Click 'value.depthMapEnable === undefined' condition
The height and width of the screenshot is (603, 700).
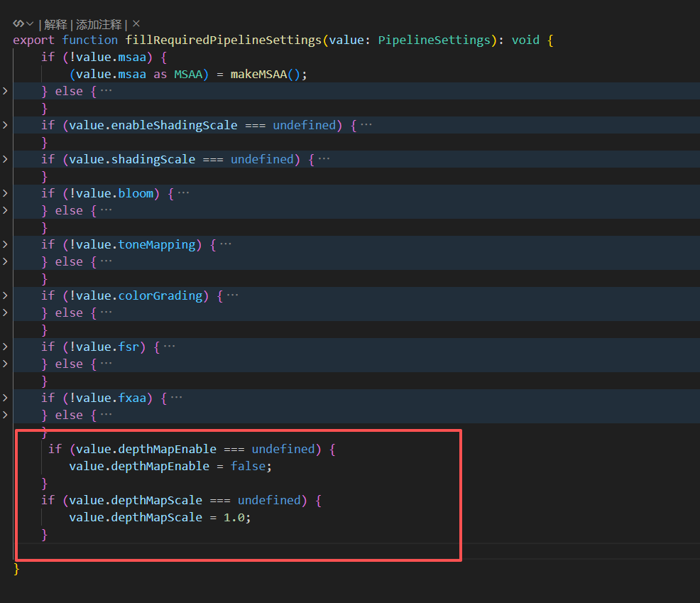pyautogui.click(x=195, y=450)
